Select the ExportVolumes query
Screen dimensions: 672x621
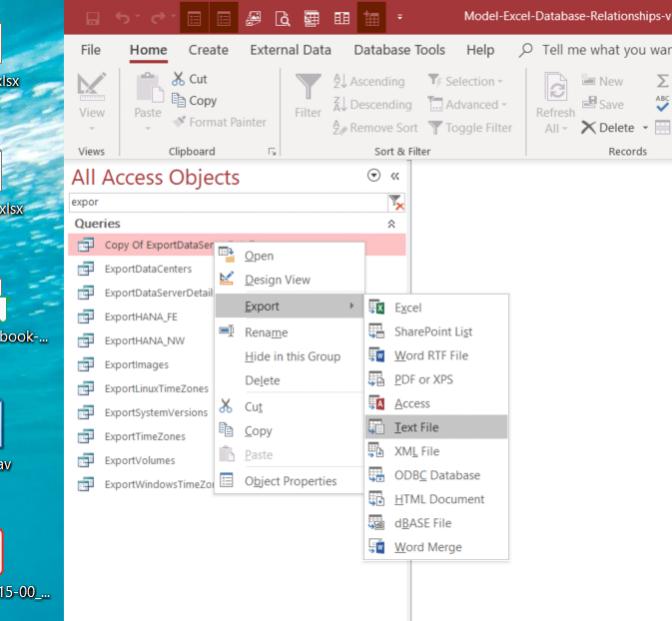[140, 461]
